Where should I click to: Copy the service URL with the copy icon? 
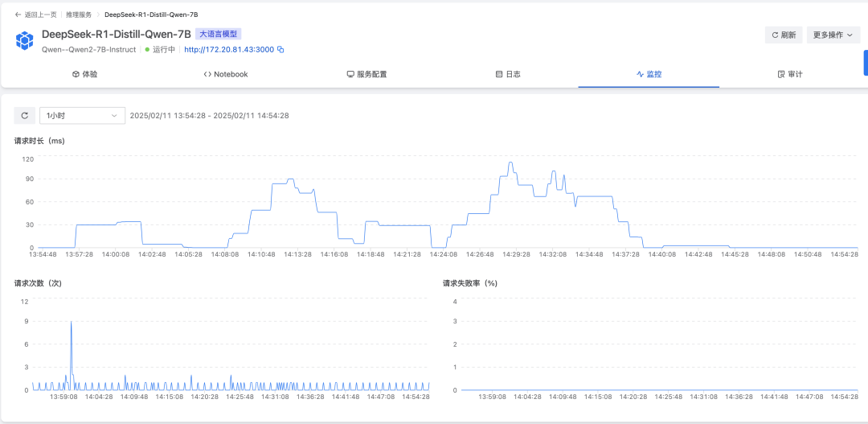pyautogui.click(x=280, y=49)
